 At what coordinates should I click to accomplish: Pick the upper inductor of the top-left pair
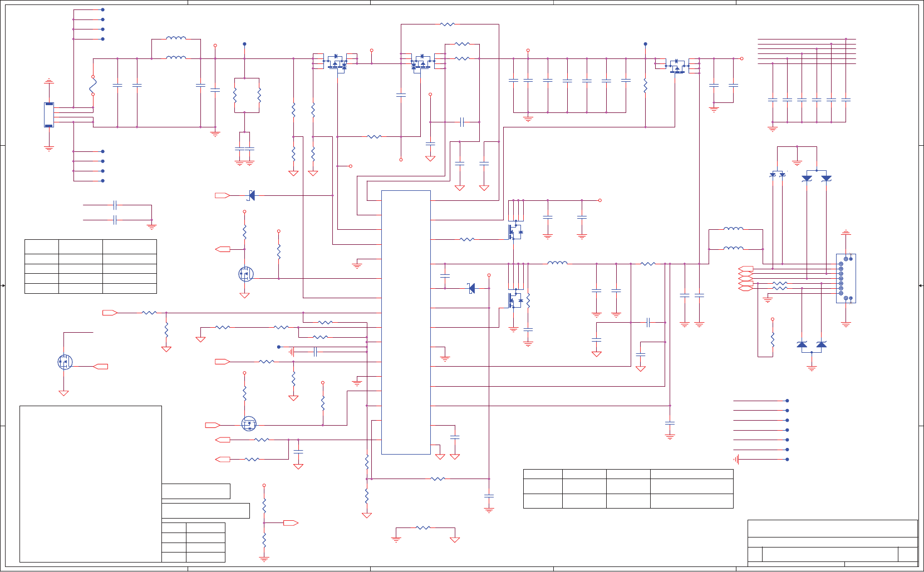click(x=176, y=38)
